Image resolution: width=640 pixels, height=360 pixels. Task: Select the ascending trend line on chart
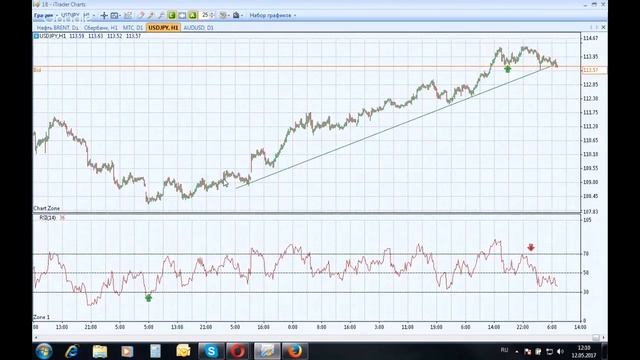coord(394,127)
